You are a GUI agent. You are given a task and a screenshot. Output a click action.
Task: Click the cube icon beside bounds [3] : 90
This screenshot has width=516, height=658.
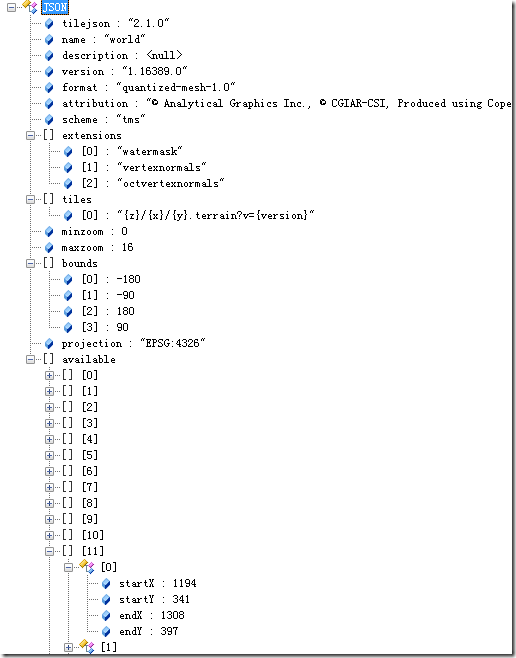click(68, 327)
